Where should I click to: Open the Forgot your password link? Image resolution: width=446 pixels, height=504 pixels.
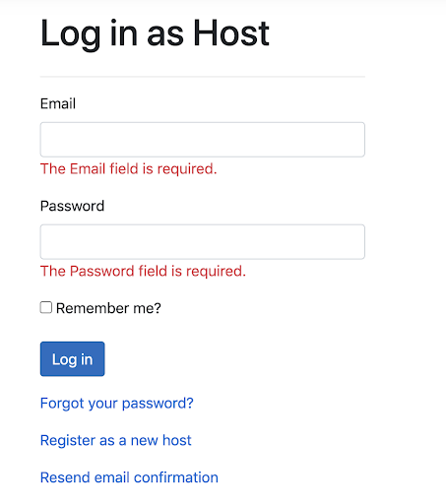[117, 404]
